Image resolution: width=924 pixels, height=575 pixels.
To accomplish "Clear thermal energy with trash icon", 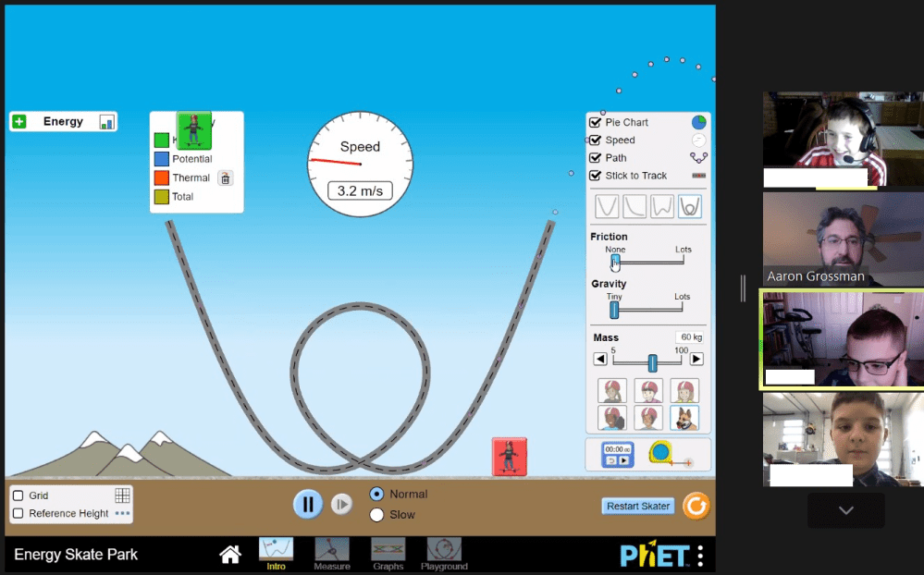I will point(226,178).
